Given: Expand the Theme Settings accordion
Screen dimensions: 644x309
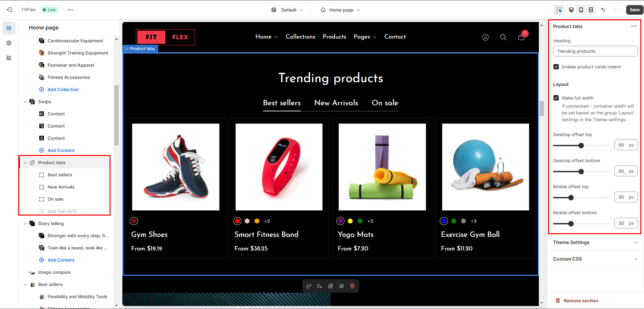Looking at the screenshot, I should coord(596,242).
